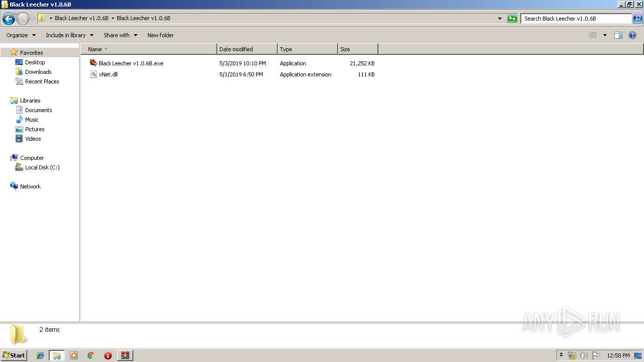Open Downloads in the Favorites list
The image size is (644, 362).
point(38,72)
